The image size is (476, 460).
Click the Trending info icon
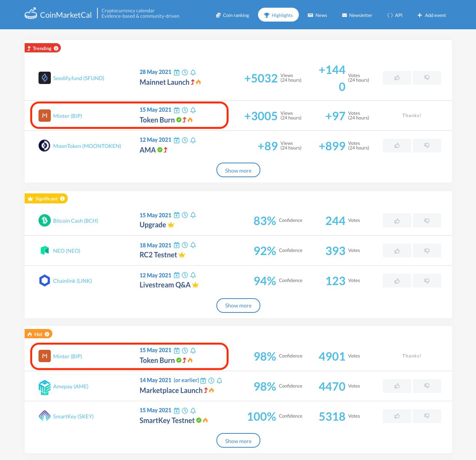(x=56, y=48)
